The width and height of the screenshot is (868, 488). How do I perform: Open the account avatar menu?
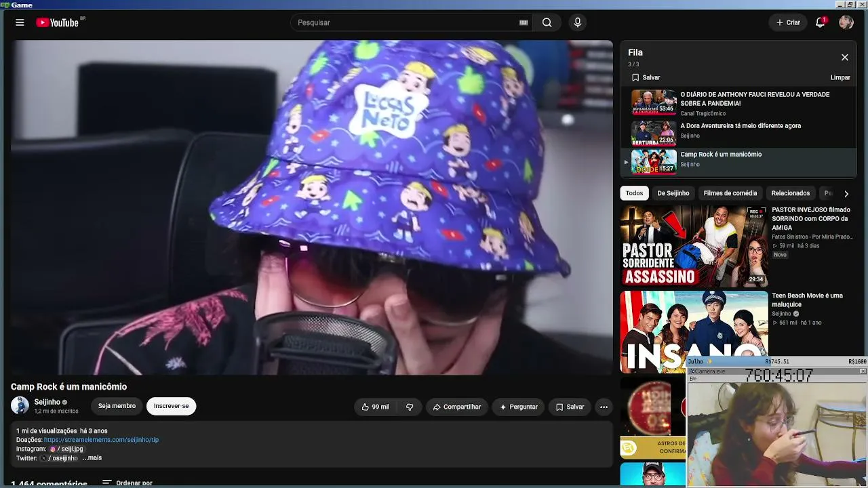[x=846, y=22]
